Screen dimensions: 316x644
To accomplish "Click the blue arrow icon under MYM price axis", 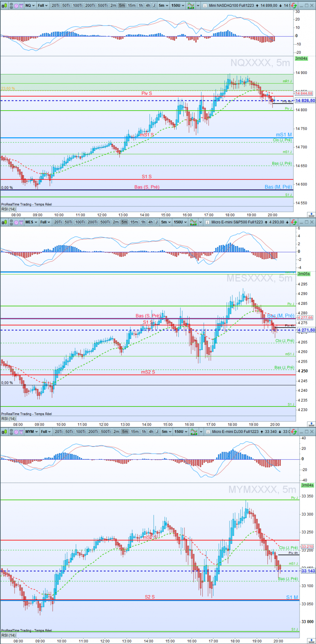I will click(311, 641).
